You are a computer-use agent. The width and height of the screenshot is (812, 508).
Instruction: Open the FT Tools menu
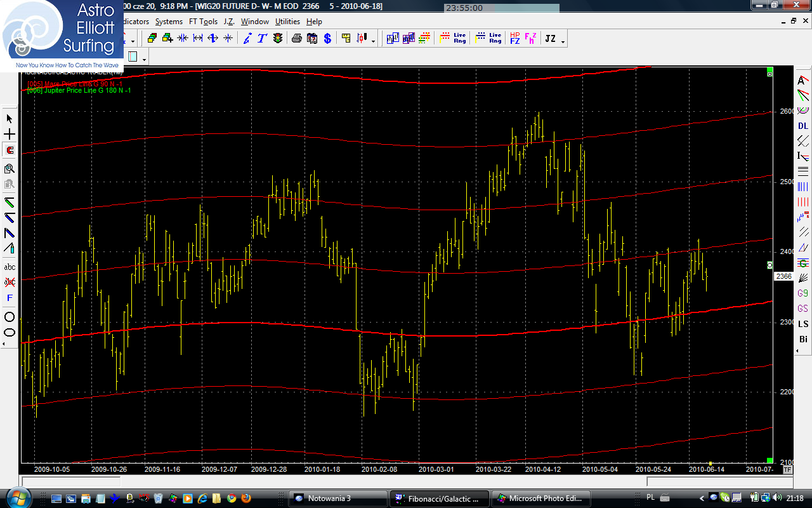click(x=203, y=22)
